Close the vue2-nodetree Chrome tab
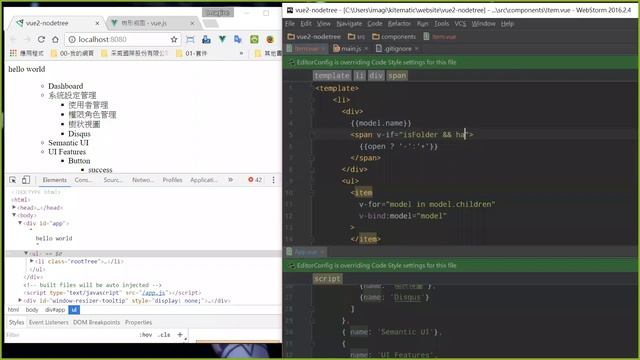This screenshot has width=640, height=360. click(97, 23)
